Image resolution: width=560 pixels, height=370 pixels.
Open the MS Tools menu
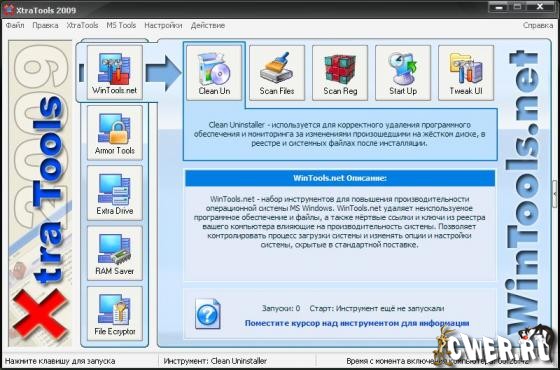coord(121,25)
